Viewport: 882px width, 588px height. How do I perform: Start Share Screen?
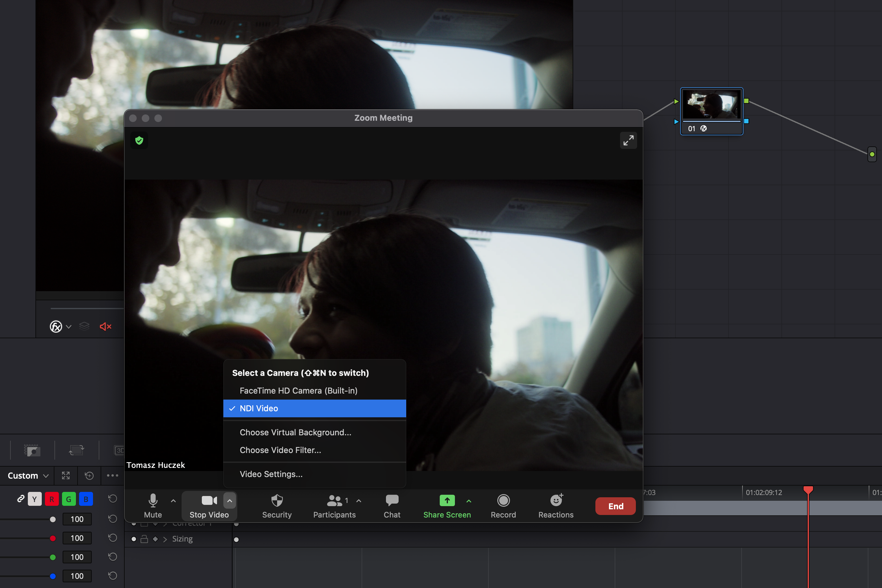pyautogui.click(x=447, y=505)
